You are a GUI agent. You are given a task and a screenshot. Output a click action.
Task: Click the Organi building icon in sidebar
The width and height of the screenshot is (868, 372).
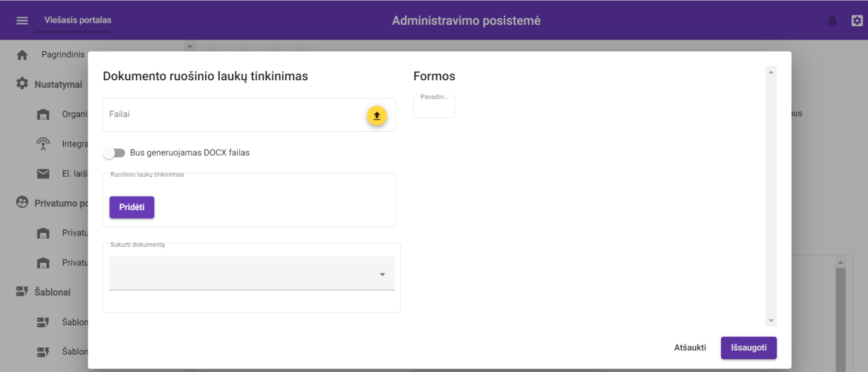click(43, 114)
